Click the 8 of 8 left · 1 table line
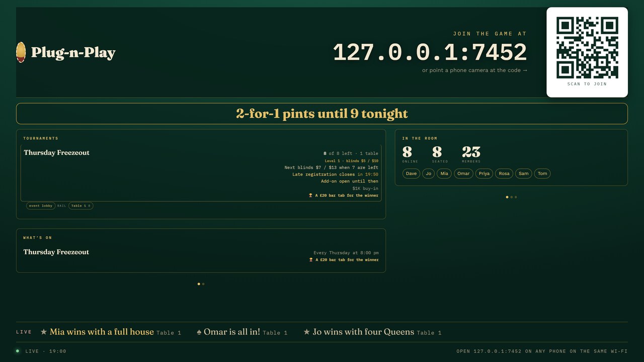644x362 pixels. pyautogui.click(x=351, y=153)
